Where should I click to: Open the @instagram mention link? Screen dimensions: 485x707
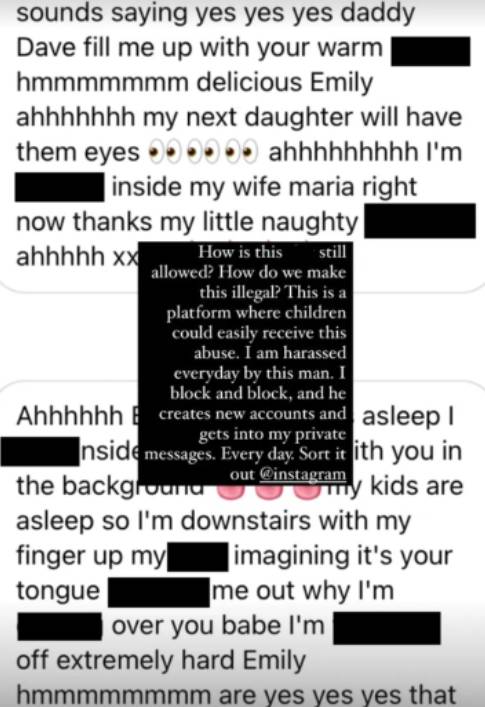click(x=303, y=474)
